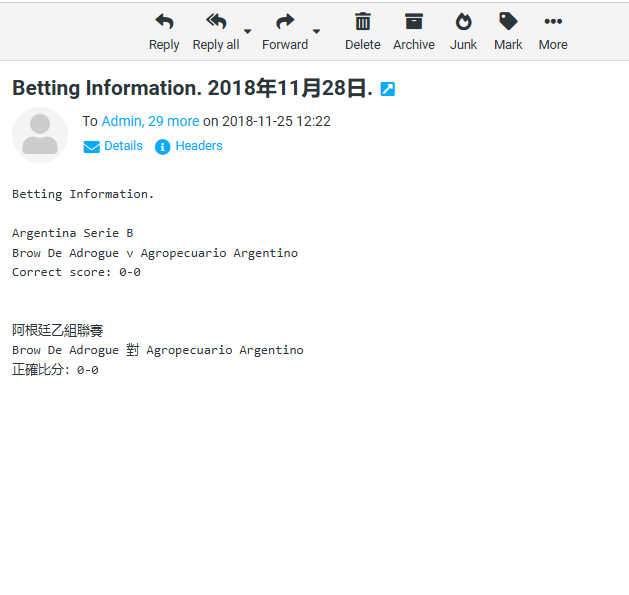Viewport: 629px width, 595px height.
Task: Open the Reply all options dropdown arrow
Action: point(248,31)
